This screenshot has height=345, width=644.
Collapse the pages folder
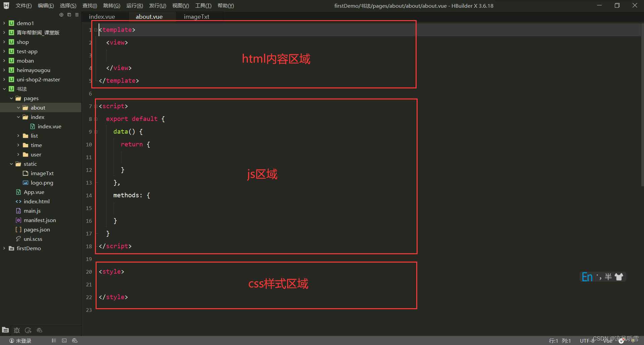11,98
